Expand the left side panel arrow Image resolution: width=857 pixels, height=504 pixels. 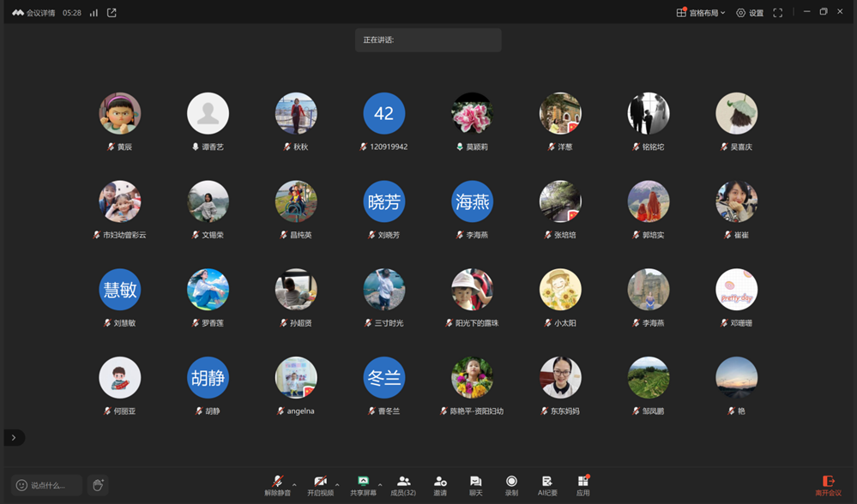point(14,437)
